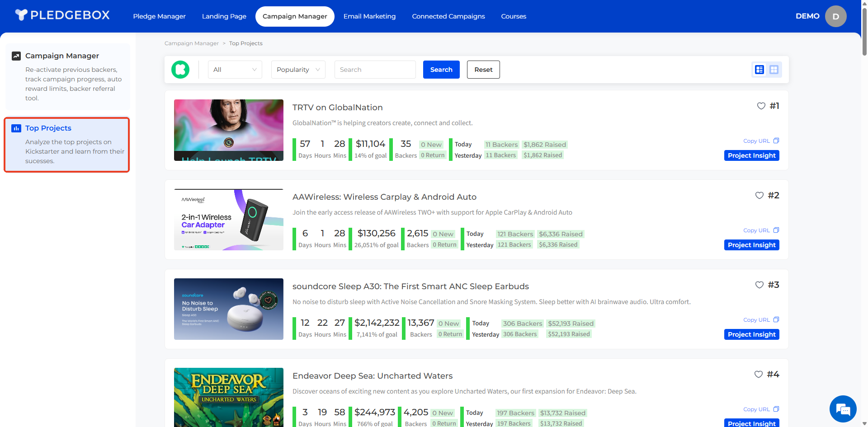Open Project Insight for soundcore Sleep A30

(751, 334)
